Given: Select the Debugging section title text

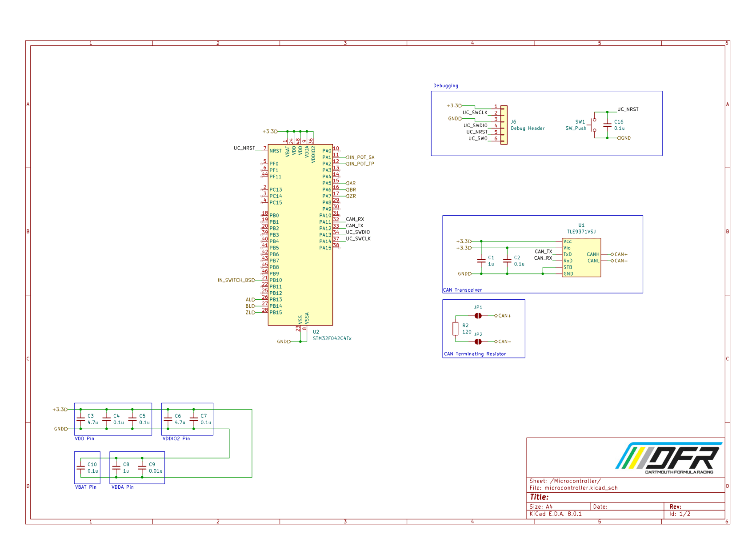Looking at the screenshot, I should coord(446,86).
